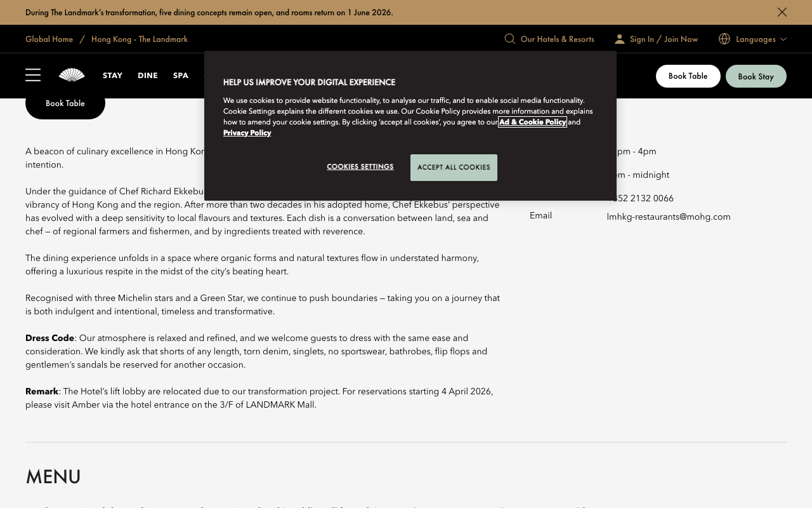Screen dimensions: 812x508
Task: Accept all cookies
Action: 454,168
